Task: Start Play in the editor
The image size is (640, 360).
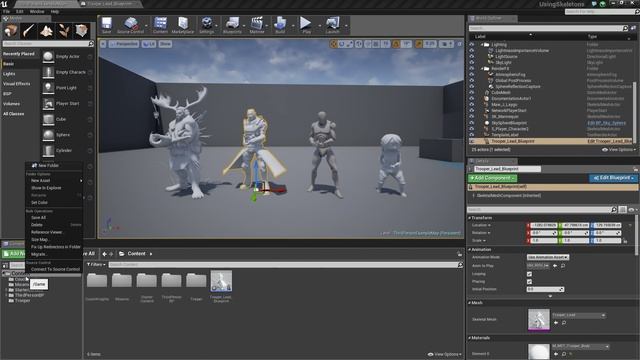Action: tap(306, 25)
